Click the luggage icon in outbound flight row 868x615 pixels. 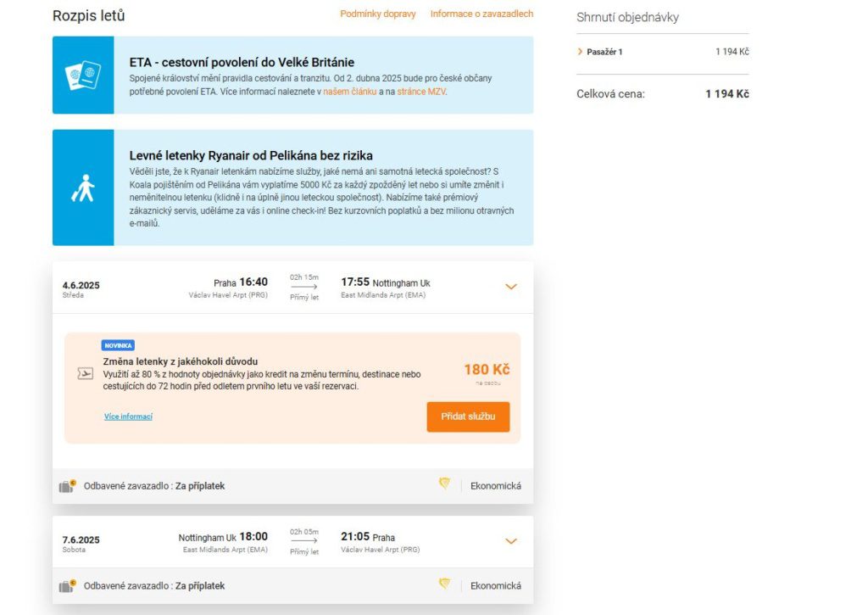point(68,486)
